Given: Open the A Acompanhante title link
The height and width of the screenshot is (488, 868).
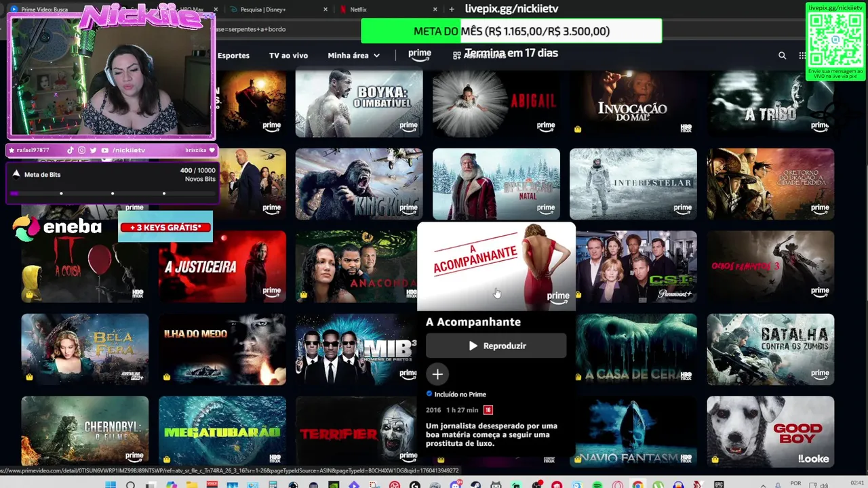Looking at the screenshot, I should click(473, 322).
